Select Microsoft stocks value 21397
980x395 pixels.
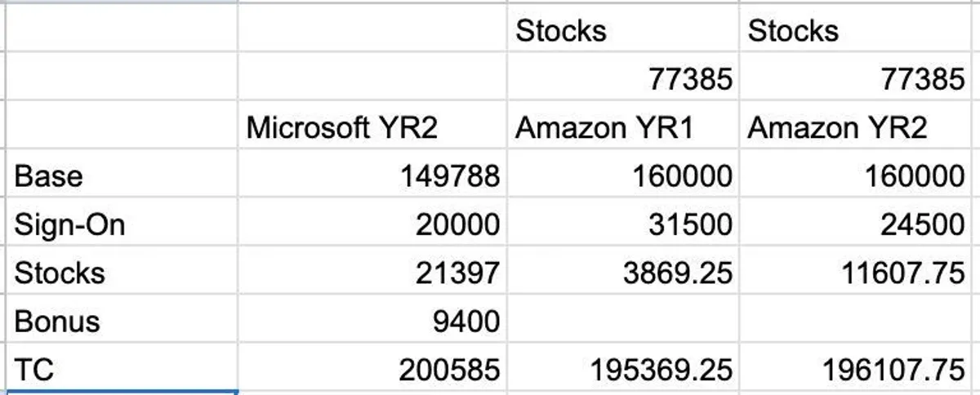point(456,273)
